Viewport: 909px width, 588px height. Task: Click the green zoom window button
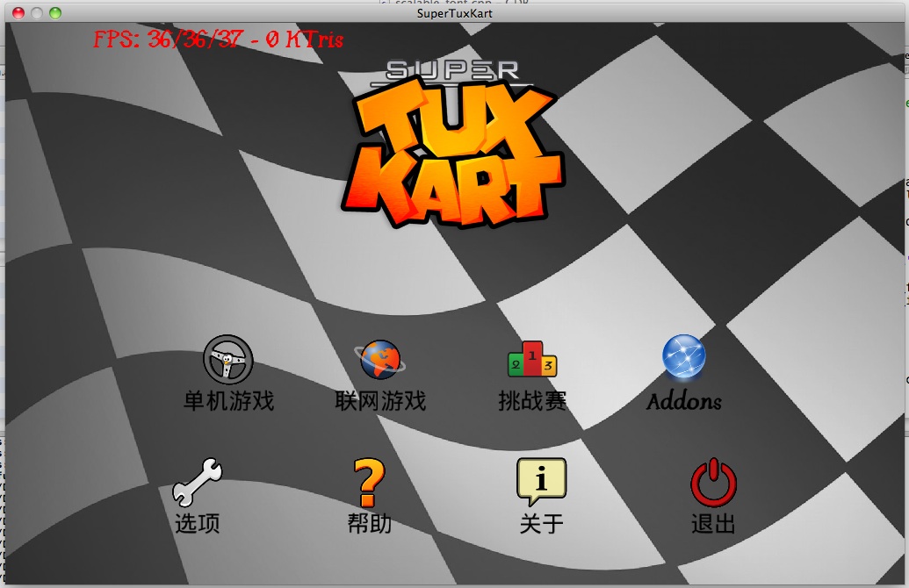pos(55,12)
